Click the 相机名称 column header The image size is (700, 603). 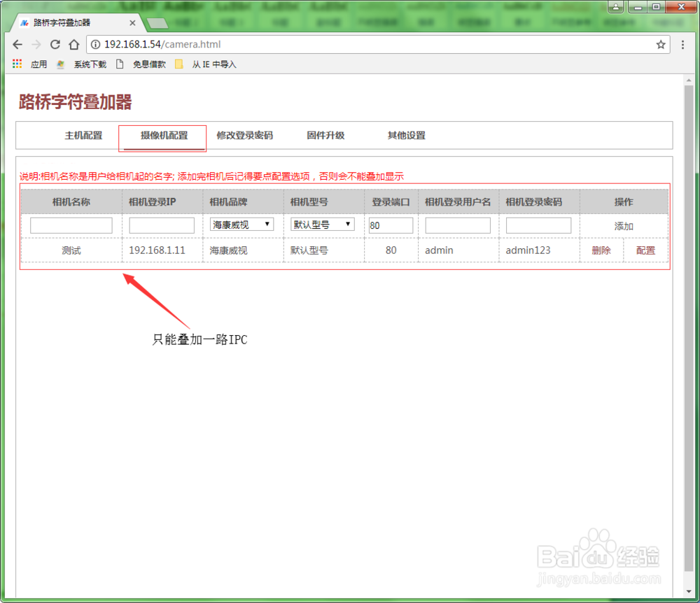[x=71, y=201]
